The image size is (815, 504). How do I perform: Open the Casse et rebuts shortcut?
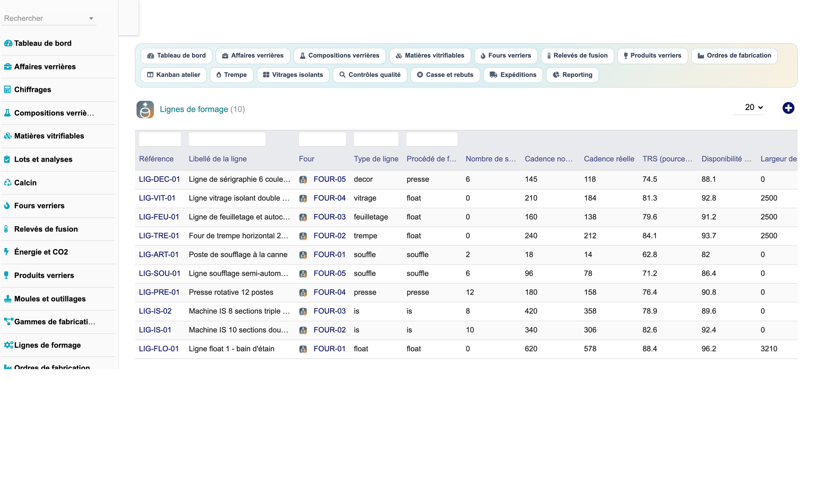coord(445,75)
